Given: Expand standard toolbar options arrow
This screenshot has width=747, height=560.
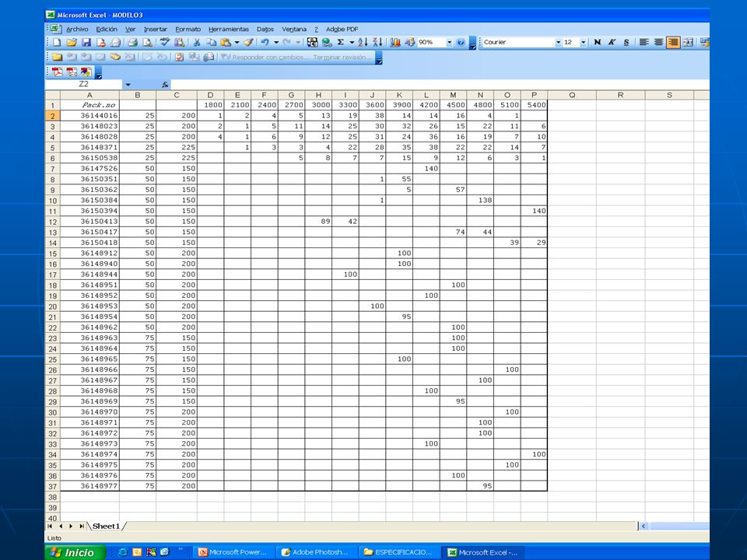Looking at the screenshot, I should [472, 44].
